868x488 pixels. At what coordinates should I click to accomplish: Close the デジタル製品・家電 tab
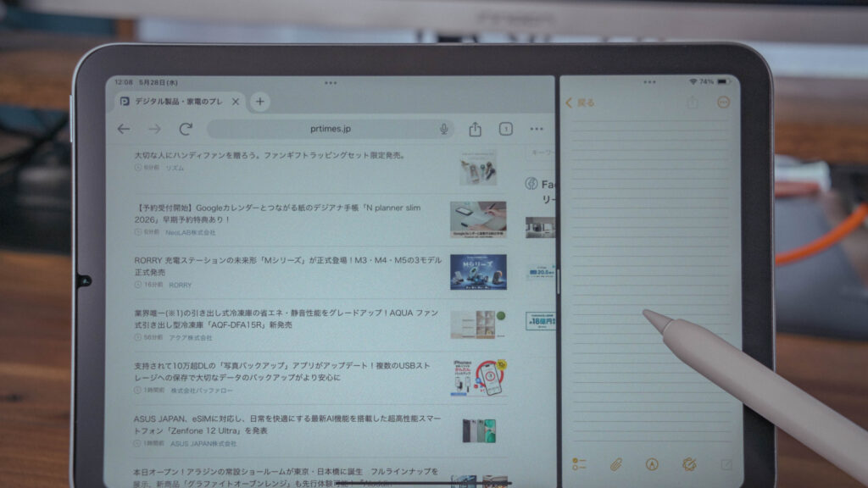coord(236,102)
